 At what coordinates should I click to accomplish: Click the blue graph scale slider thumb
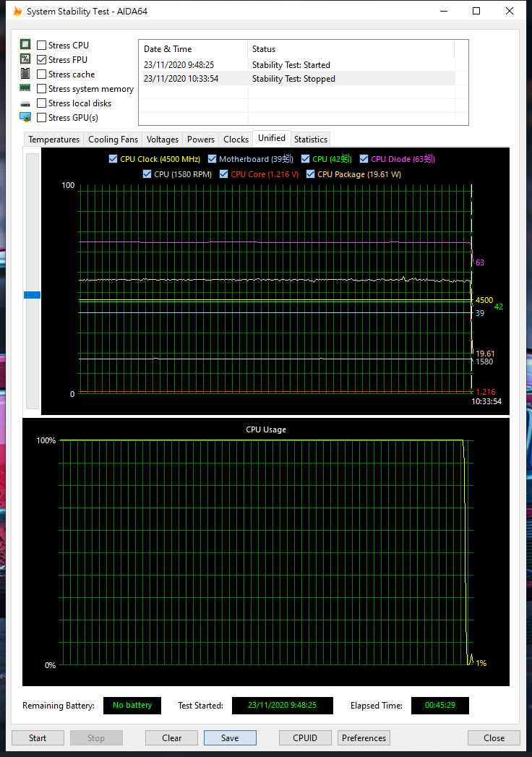pyautogui.click(x=33, y=295)
